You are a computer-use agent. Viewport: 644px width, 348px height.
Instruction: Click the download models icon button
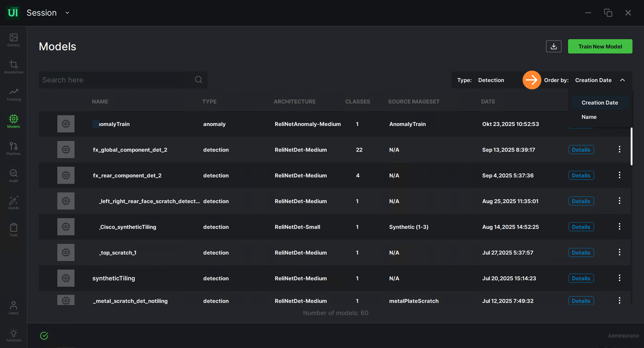553,46
